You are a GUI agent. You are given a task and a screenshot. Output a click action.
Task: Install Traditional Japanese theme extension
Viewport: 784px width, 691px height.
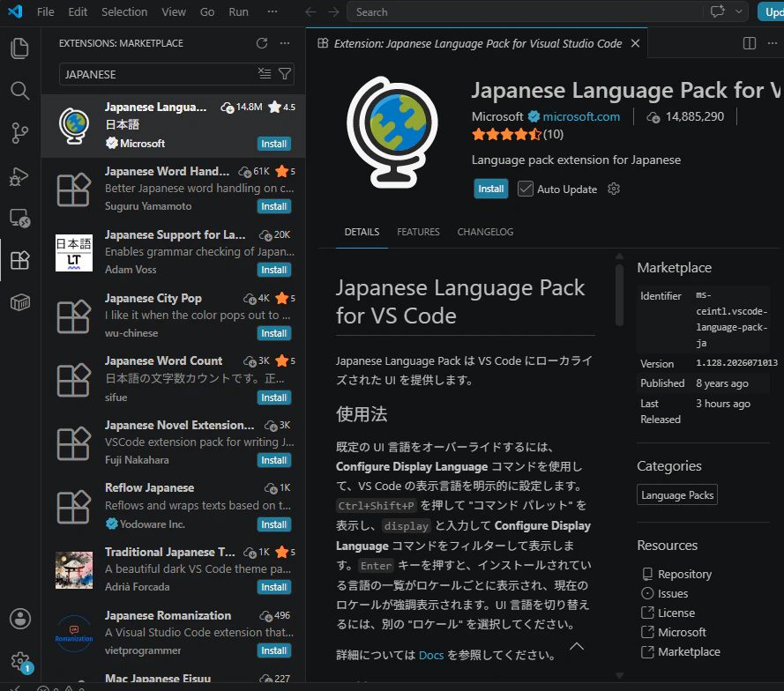click(x=274, y=587)
